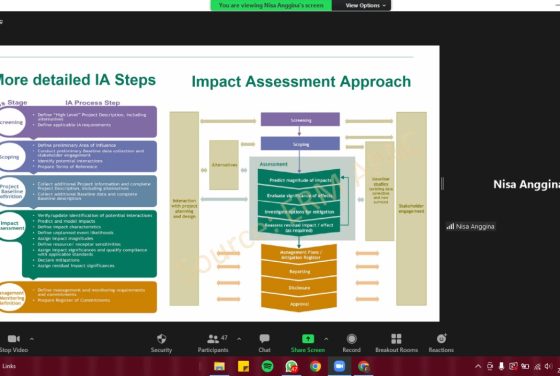The height and width of the screenshot is (376, 560).
Task: Open WhatsApp from the taskbar
Action: (x=292, y=366)
